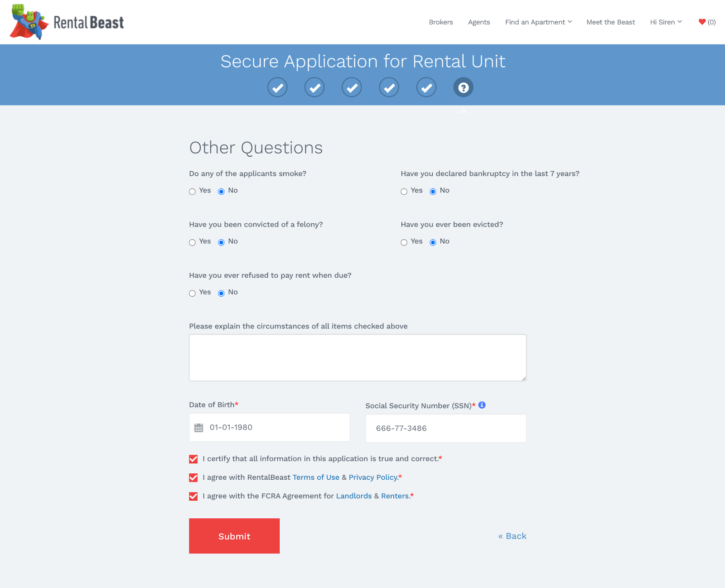Go to the third completed step checkmark
725x588 pixels.
pyautogui.click(x=352, y=87)
